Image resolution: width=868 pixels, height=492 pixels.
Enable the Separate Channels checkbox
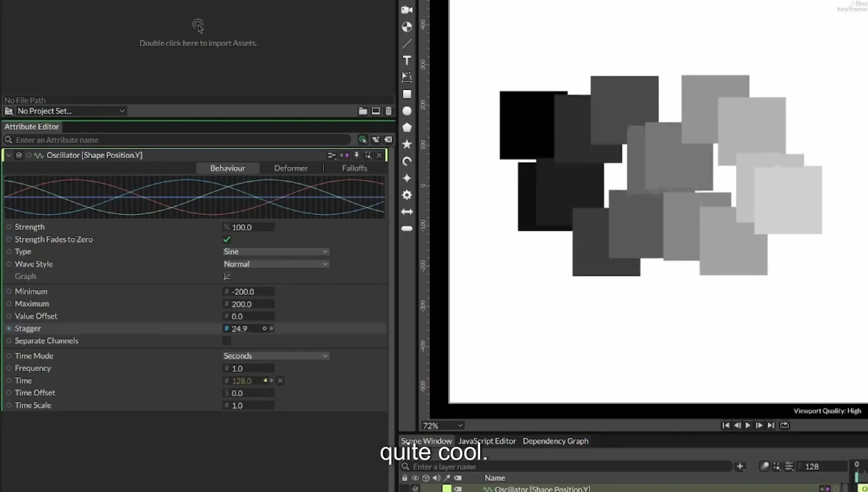(227, 341)
